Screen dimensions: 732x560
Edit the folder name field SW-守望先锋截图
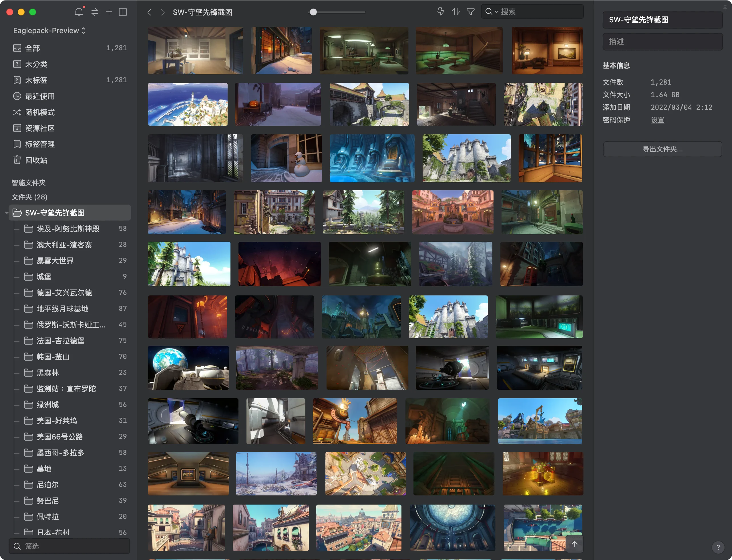[x=662, y=20]
